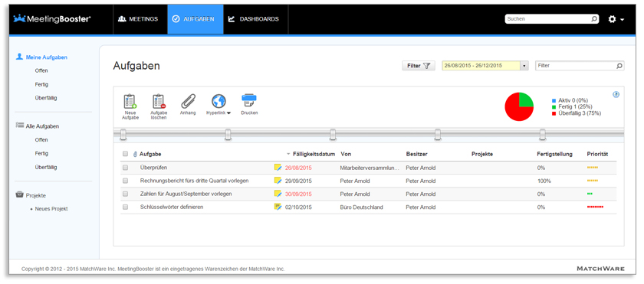Click the green priority indicator for Zahlen task

(590, 194)
